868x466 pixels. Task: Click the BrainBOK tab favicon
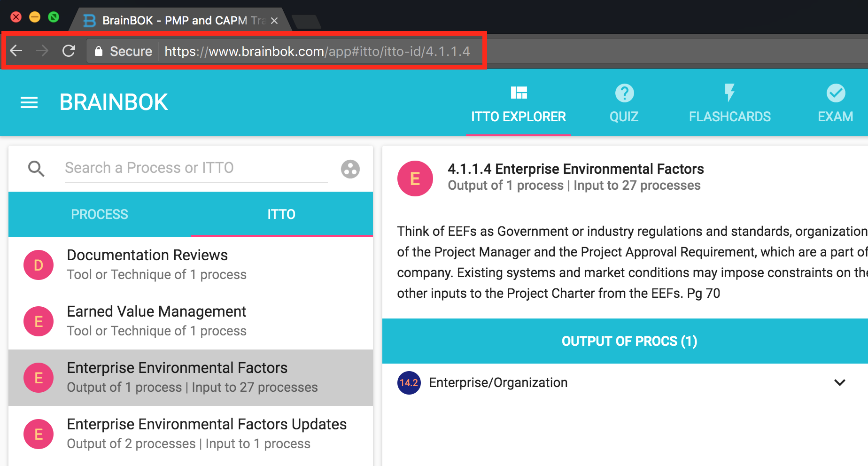pos(89,21)
